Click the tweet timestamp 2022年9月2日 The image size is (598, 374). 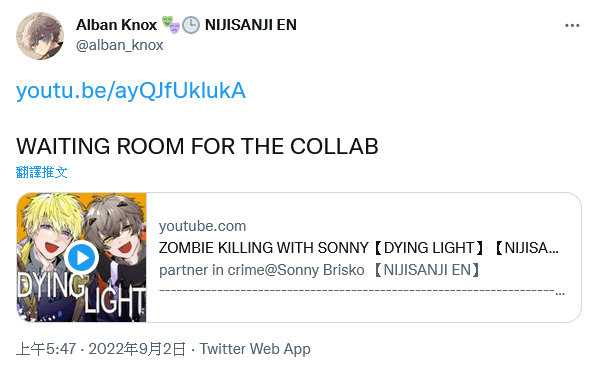pyautogui.click(x=137, y=349)
